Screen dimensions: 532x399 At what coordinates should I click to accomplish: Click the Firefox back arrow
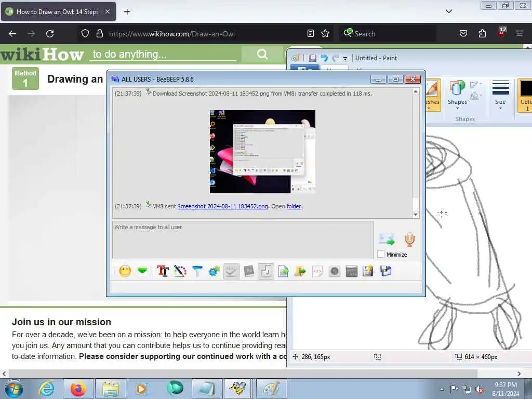tap(12, 34)
